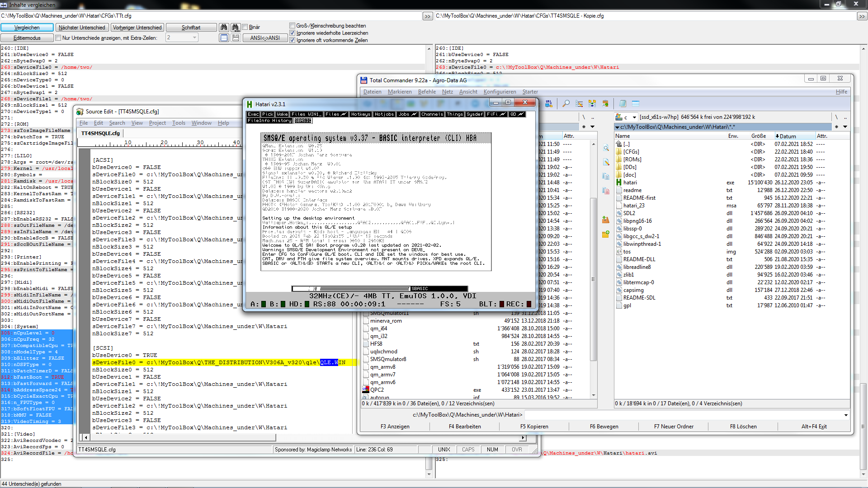Open left panel directory hotlist down-arrow
The height and width of the screenshot is (488, 868).
click(592, 127)
